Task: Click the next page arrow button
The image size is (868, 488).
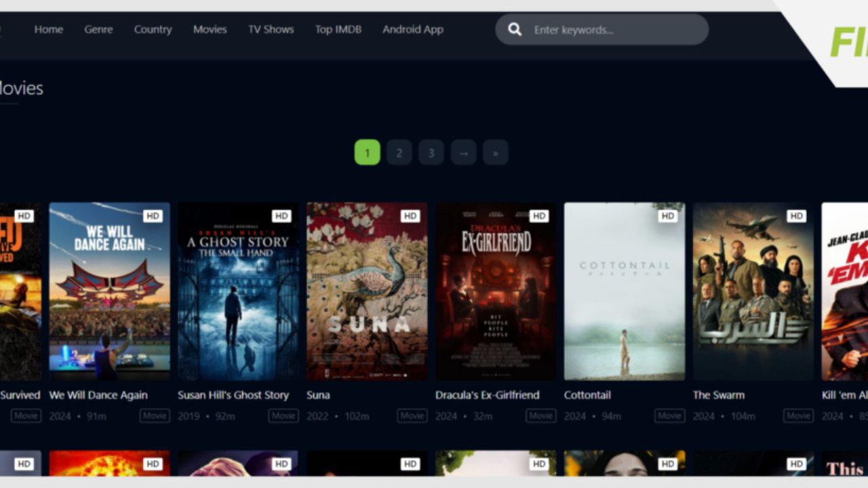Action: click(463, 152)
